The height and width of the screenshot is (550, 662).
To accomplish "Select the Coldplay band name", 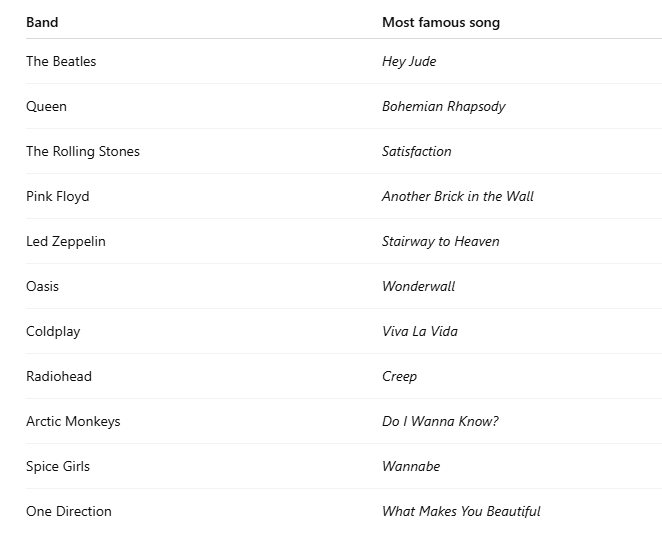I will [x=53, y=331].
